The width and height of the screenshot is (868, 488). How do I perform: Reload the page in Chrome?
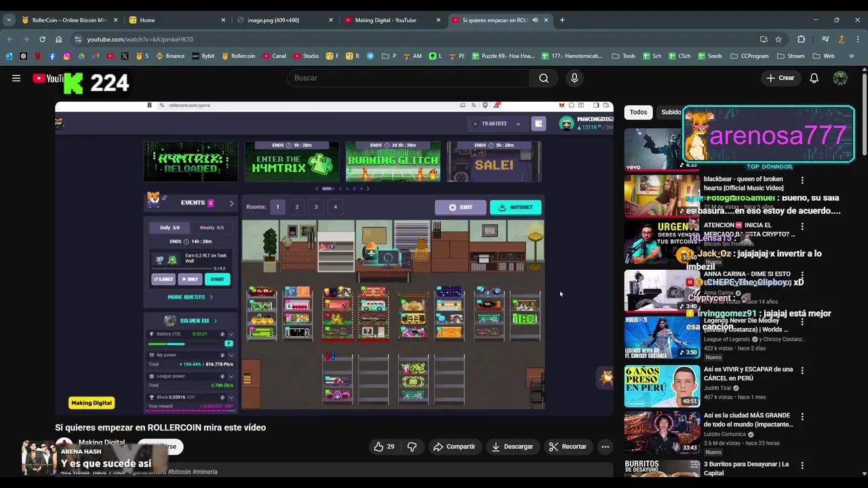[42, 39]
